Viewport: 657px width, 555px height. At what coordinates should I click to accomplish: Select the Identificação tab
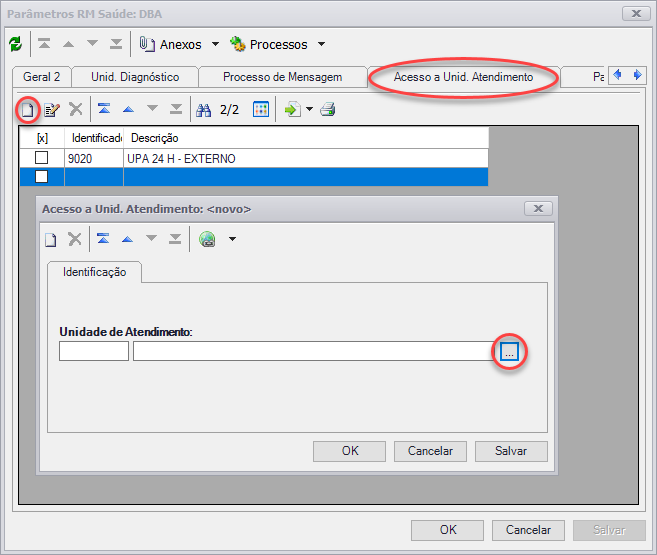(94, 272)
